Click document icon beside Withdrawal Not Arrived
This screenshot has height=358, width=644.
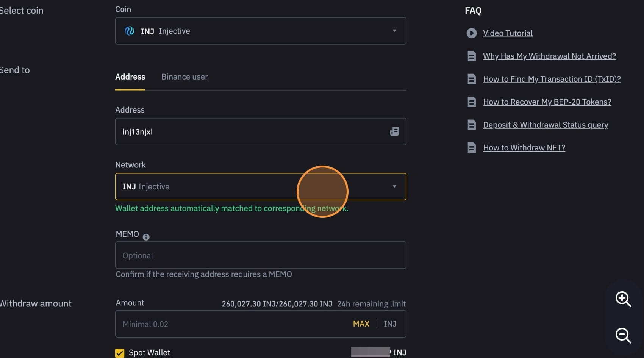point(471,56)
